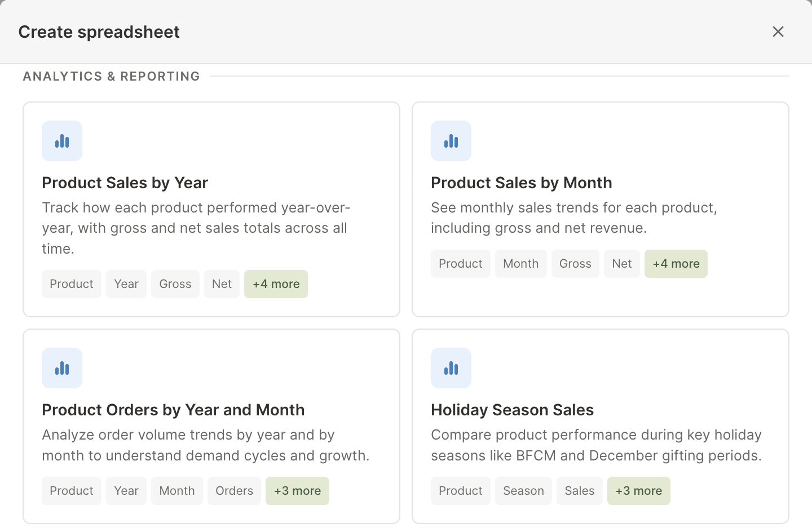Screen dimensions: 812x532
Task: Expand +4 more fields in Sales by Year
Action: pos(276,284)
